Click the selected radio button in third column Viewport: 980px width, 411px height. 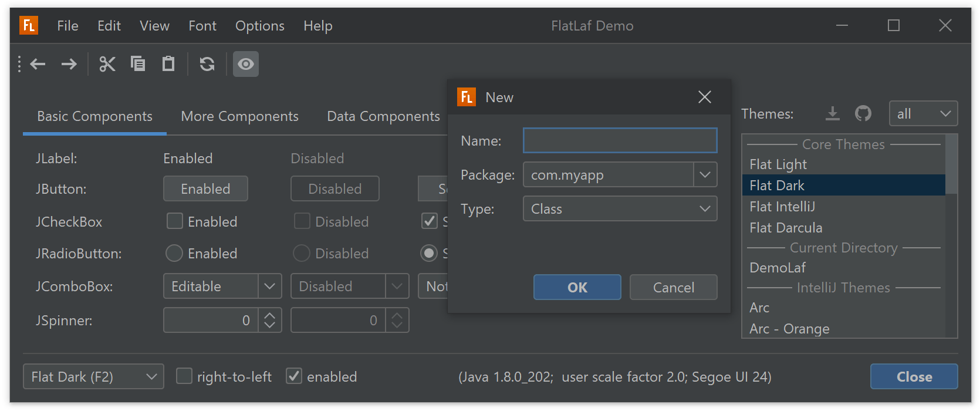click(429, 253)
